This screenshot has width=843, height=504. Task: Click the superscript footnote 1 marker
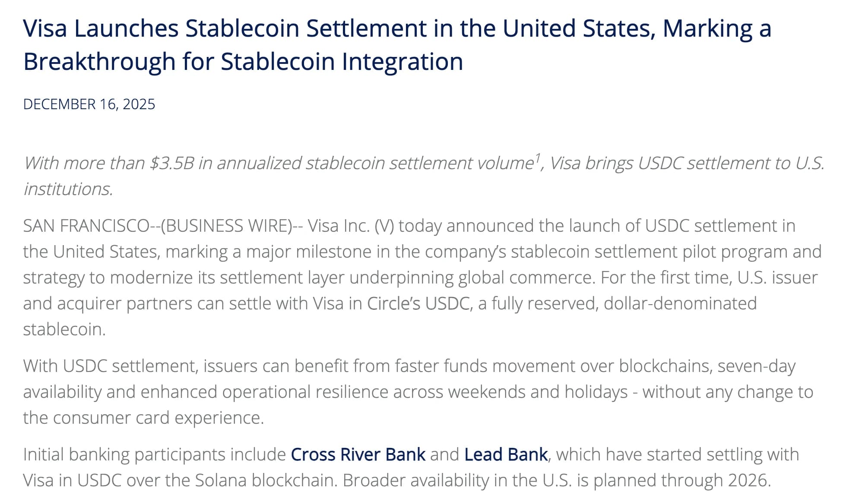coord(538,157)
